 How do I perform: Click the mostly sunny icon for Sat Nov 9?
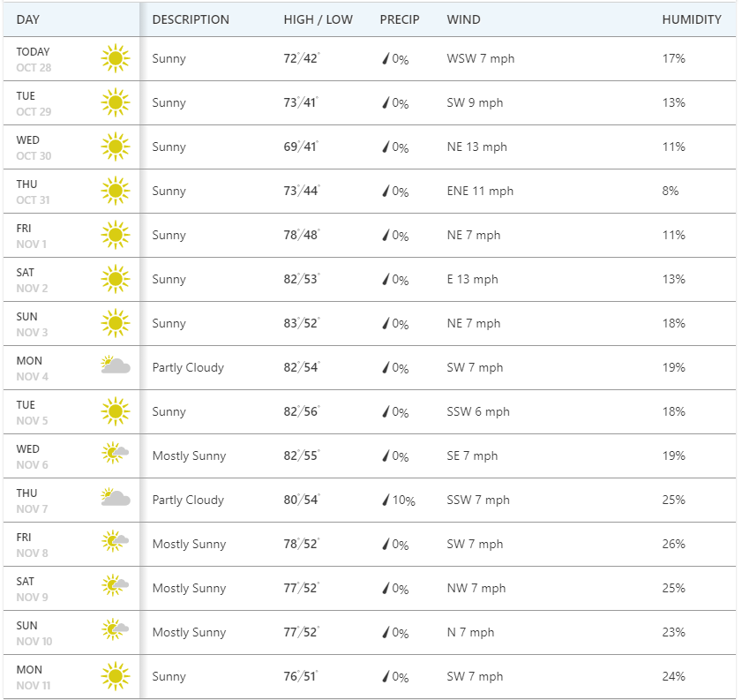pos(115,586)
